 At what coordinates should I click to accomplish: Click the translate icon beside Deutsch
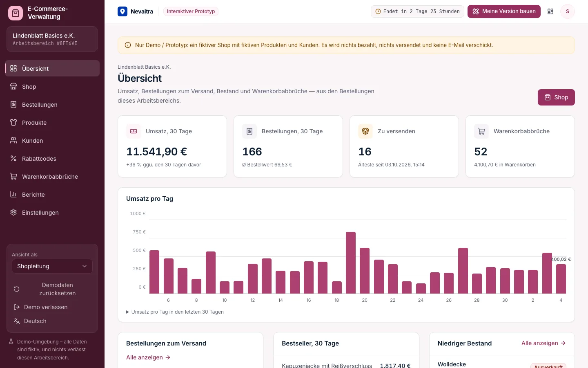coord(17,321)
